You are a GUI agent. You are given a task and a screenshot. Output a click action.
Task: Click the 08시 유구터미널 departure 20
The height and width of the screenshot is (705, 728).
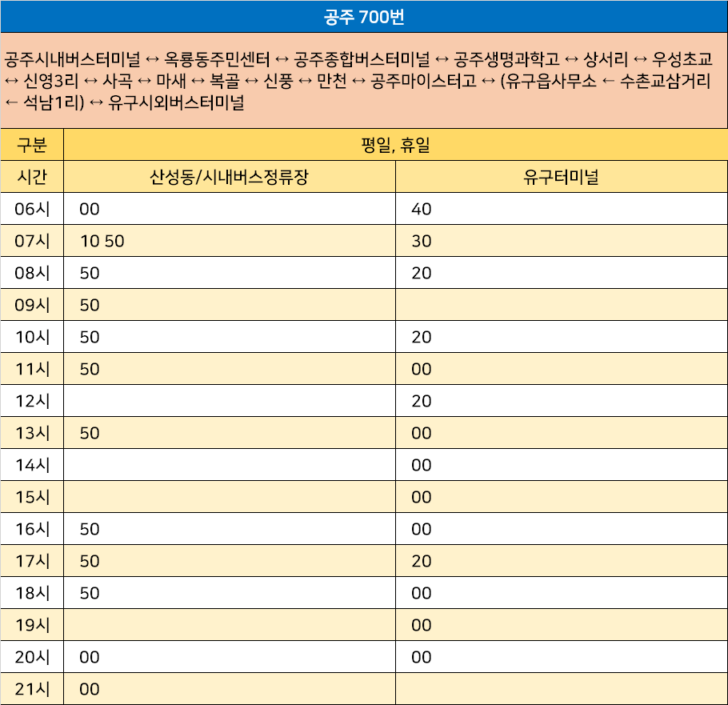[421, 274]
